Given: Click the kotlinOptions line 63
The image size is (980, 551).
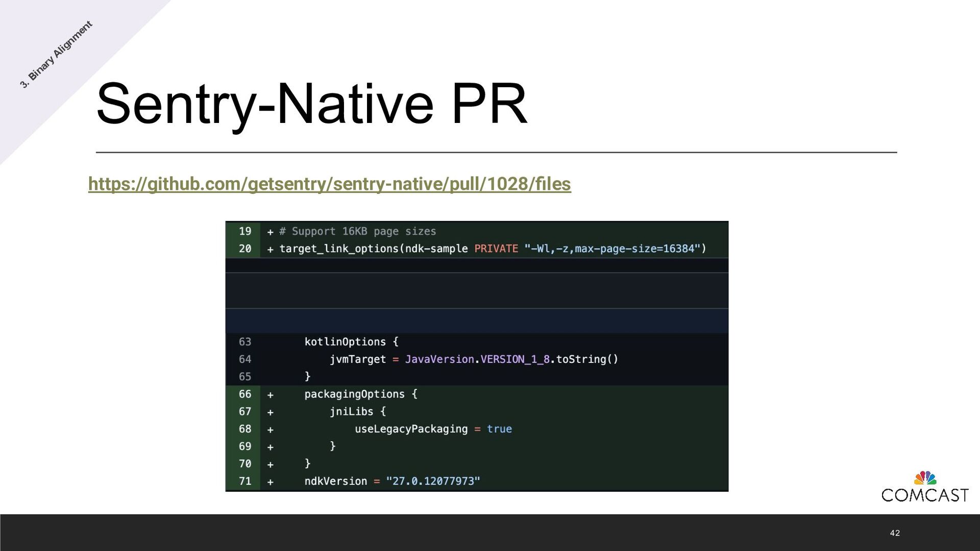Looking at the screenshot, I should pos(351,342).
